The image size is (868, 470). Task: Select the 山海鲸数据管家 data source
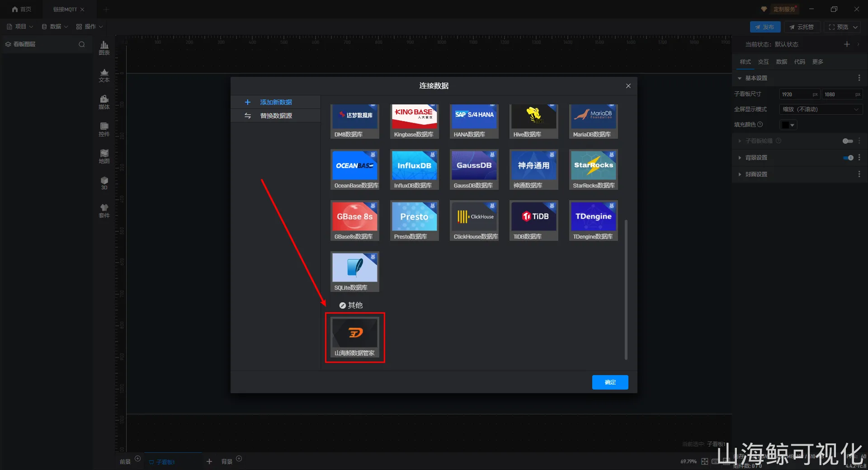[355, 337]
